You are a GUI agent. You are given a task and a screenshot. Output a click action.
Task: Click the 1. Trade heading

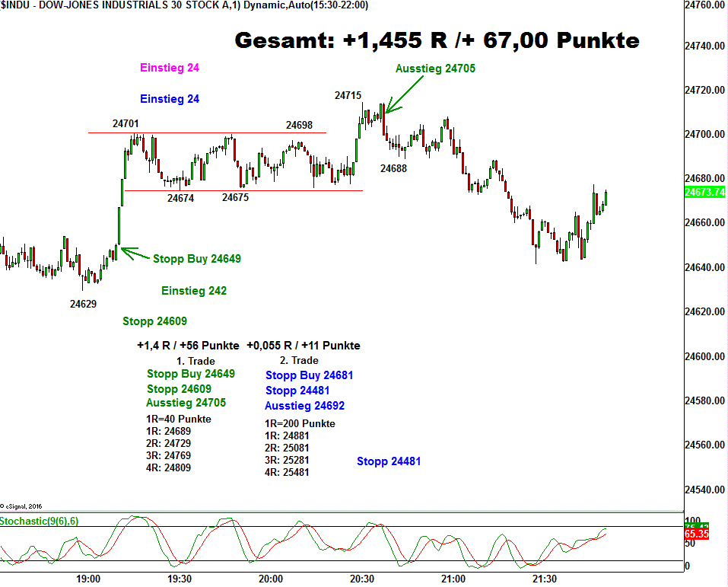click(x=196, y=360)
